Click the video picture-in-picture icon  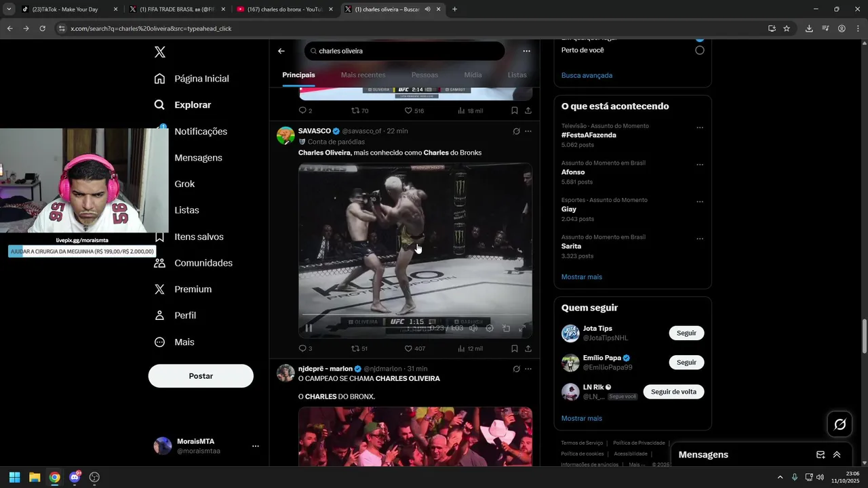point(506,328)
